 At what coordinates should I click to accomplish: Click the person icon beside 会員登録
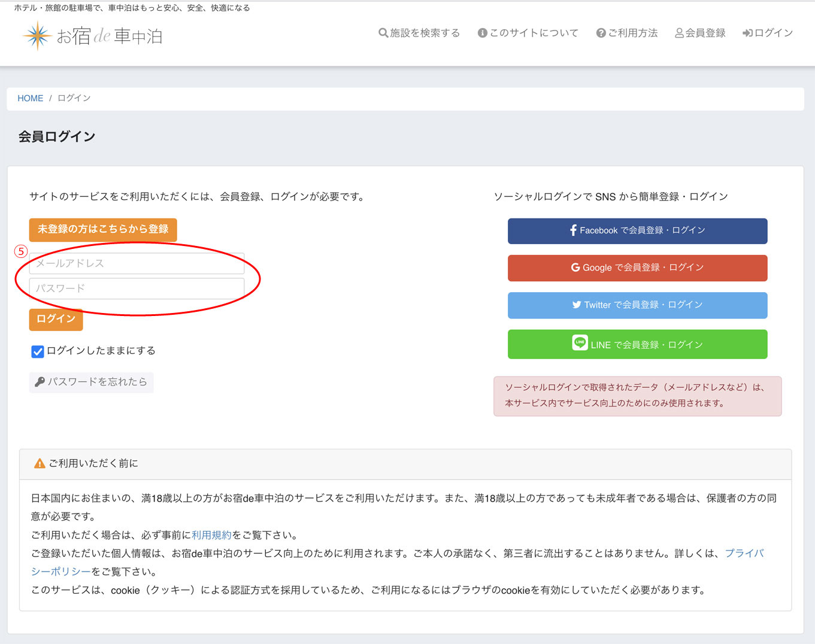679,33
